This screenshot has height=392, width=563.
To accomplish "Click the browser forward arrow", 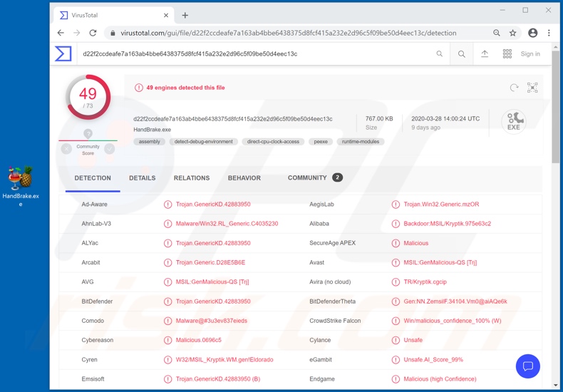I will click(77, 33).
